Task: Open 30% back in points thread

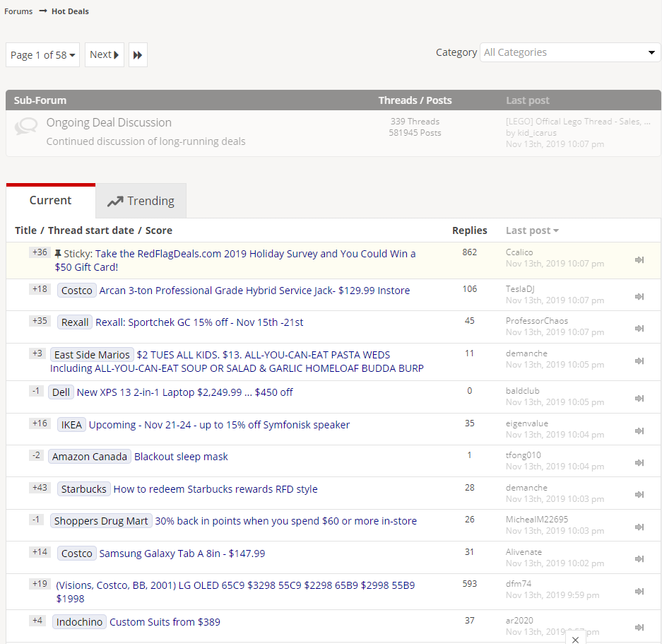Action: [x=286, y=521]
